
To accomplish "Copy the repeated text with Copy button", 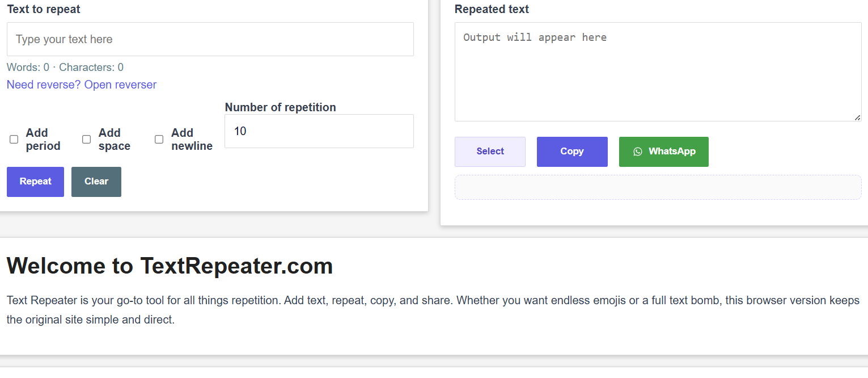I will point(572,152).
